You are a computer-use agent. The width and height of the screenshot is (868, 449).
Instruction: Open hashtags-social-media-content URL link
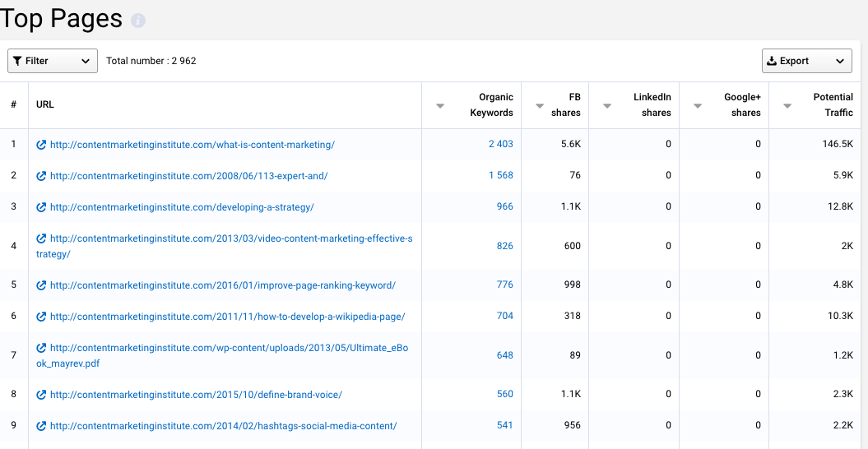pos(223,426)
